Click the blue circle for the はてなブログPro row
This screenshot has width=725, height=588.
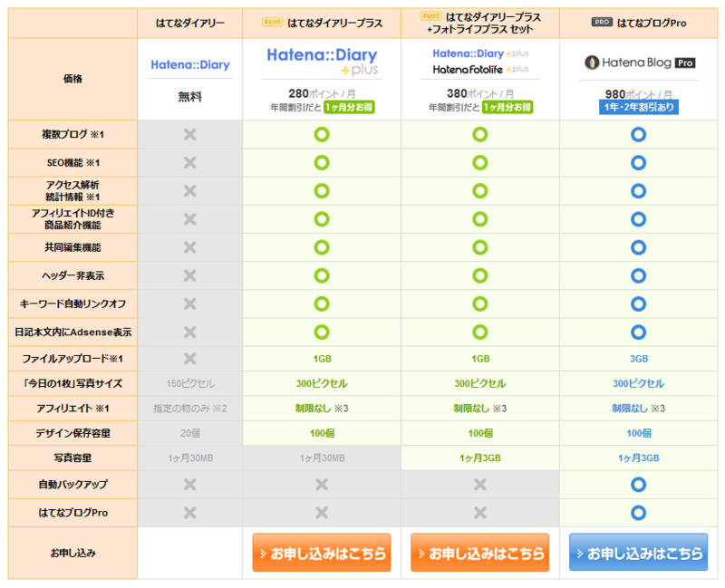pyautogui.click(x=639, y=513)
